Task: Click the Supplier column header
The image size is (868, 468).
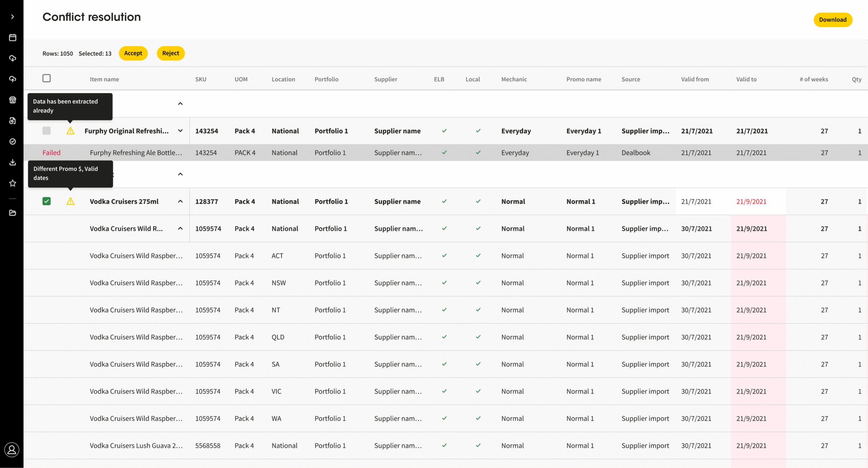Action: pyautogui.click(x=386, y=79)
